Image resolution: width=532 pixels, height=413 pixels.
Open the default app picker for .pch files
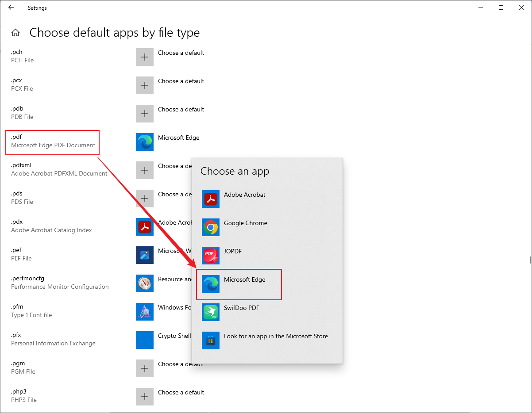pos(145,57)
